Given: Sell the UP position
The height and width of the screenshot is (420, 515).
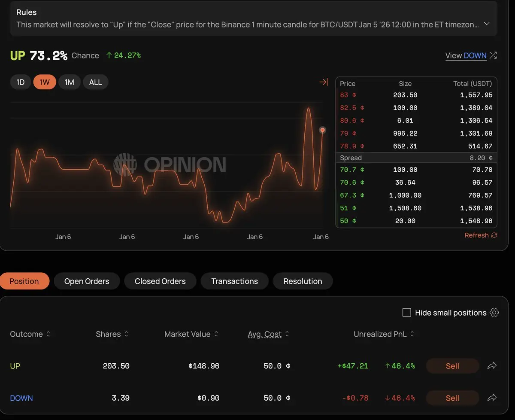Looking at the screenshot, I should pyautogui.click(x=452, y=366).
